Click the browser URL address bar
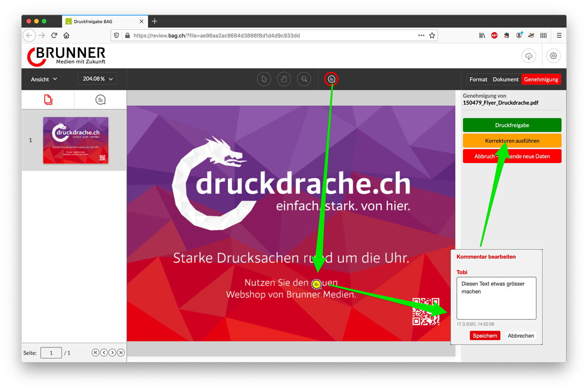This screenshot has height=391, width=588. click(274, 35)
